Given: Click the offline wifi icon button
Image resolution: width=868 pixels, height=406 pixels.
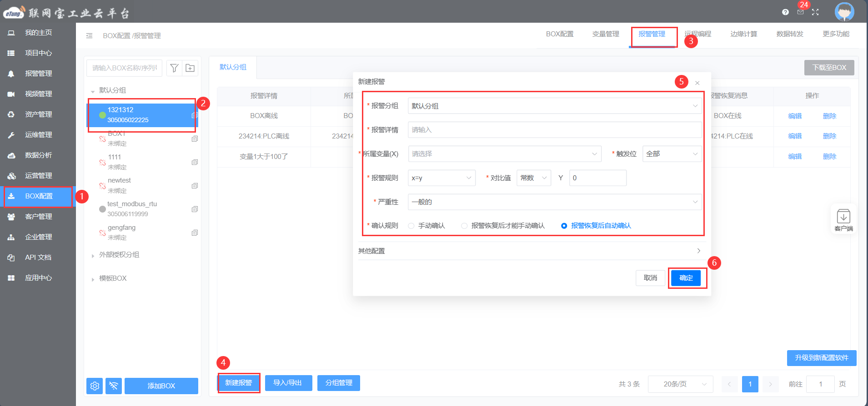Looking at the screenshot, I should 114,386.
